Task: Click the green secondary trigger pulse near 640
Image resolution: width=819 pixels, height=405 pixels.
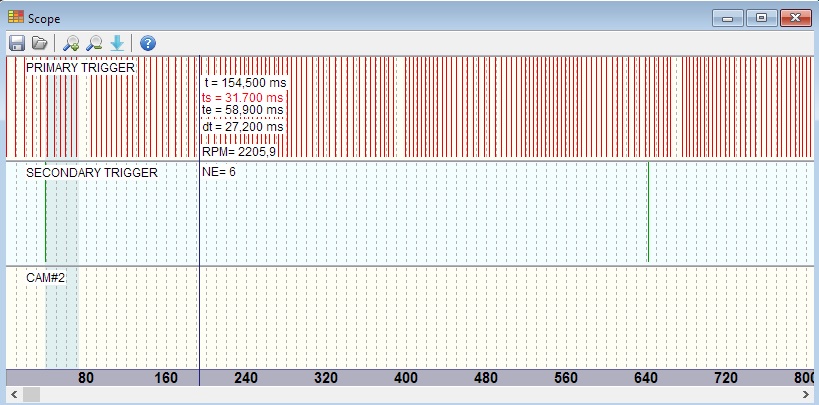Action: pos(648,210)
